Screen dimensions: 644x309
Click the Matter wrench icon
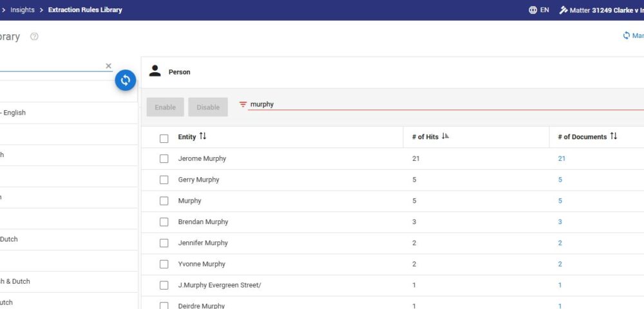pos(563,10)
